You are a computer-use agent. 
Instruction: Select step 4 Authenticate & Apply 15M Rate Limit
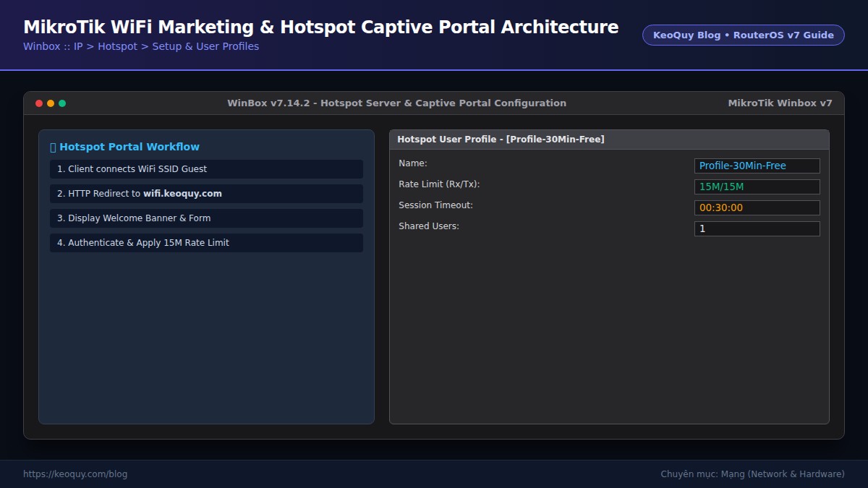tap(206, 243)
